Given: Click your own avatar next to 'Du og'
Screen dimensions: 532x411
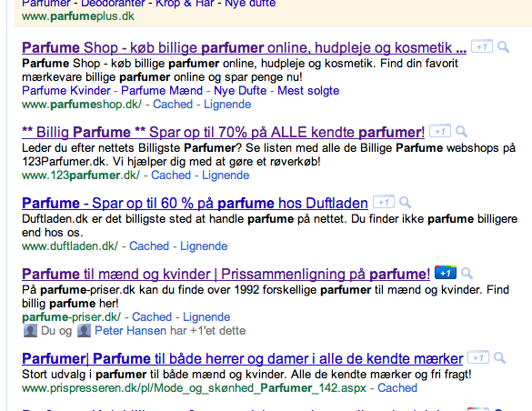Looking at the screenshot, I should (30, 331).
